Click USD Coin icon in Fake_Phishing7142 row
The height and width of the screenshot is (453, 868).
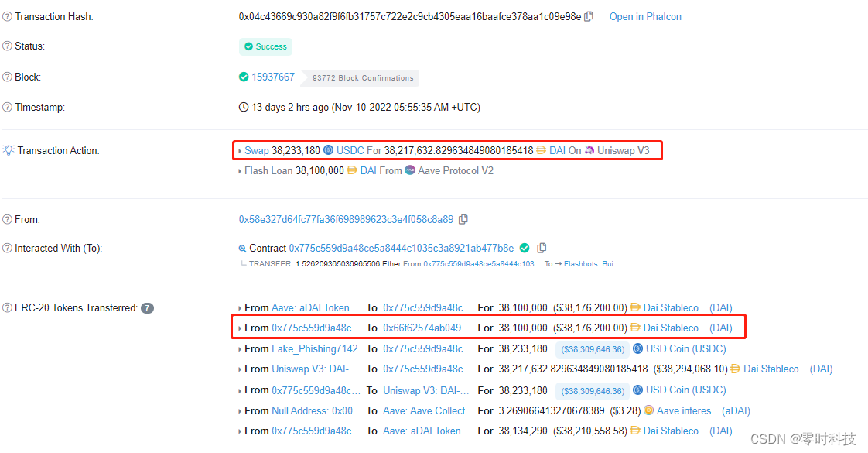[637, 348]
